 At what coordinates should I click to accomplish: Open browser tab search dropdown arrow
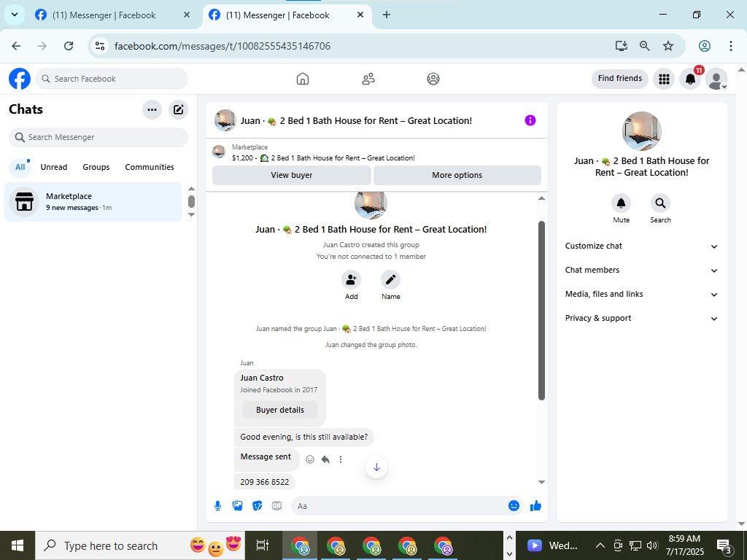pyautogui.click(x=15, y=15)
